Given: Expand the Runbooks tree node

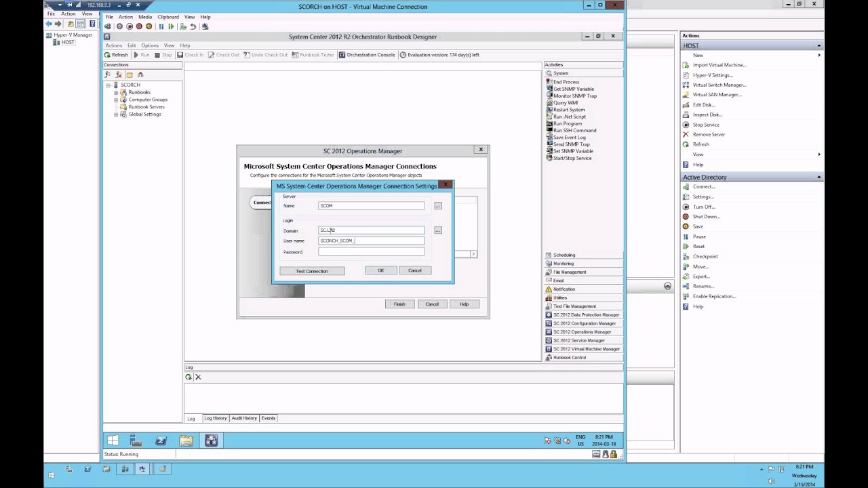Looking at the screenshot, I should click(116, 92).
